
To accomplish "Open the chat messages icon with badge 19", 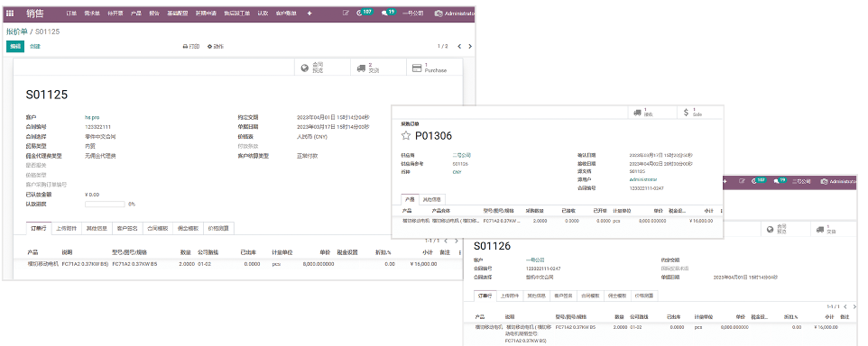I will [389, 12].
